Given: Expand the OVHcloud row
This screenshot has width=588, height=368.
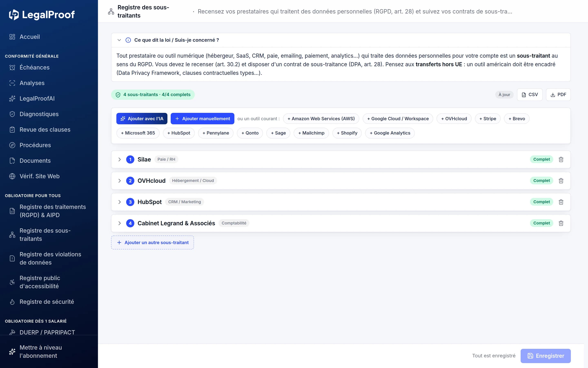Looking at the screenshot, I should tap(120, 181).
